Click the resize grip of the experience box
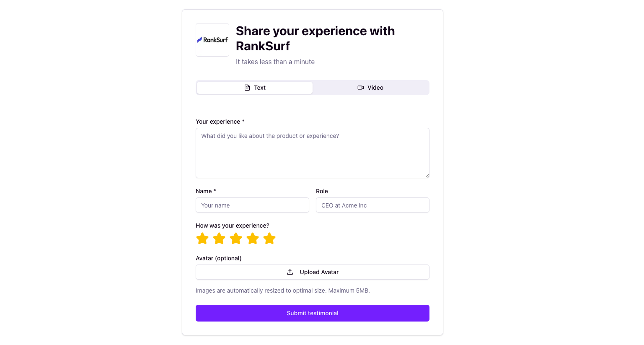This screenshot has height=345, width=644. click(x=427, y=176)
